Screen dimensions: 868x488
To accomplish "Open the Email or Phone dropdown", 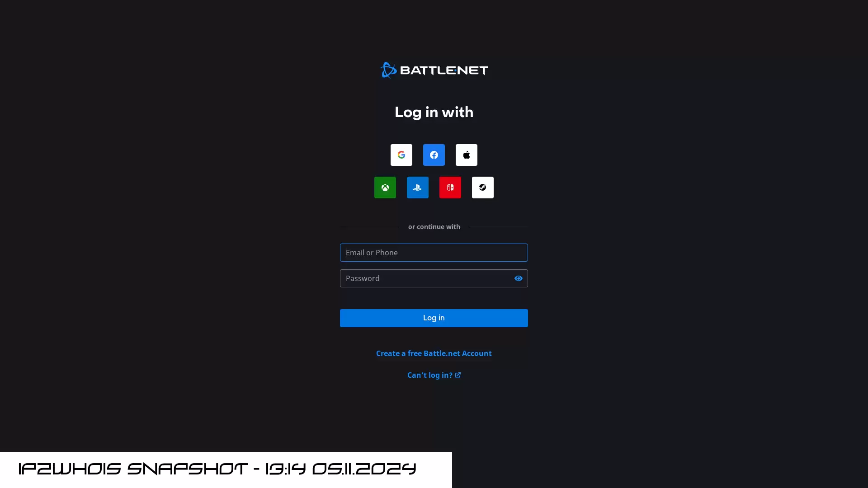I will click(434, 252).
